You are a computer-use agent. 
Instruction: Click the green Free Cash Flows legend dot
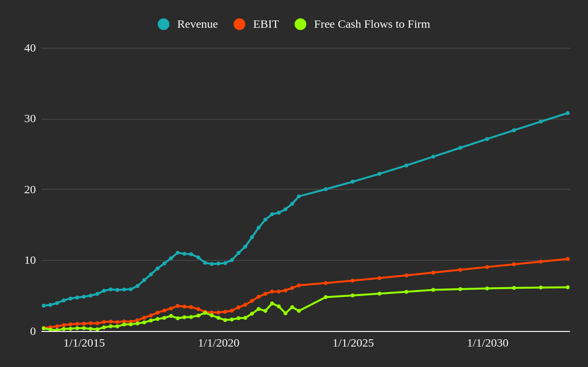[x=300, y=24]
